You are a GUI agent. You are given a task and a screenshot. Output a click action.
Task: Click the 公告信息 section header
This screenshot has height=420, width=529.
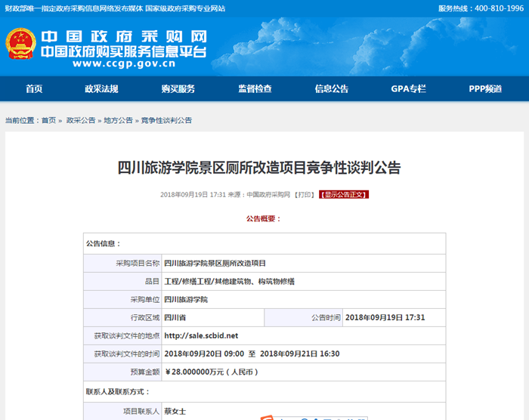click(x=264, y=243)
